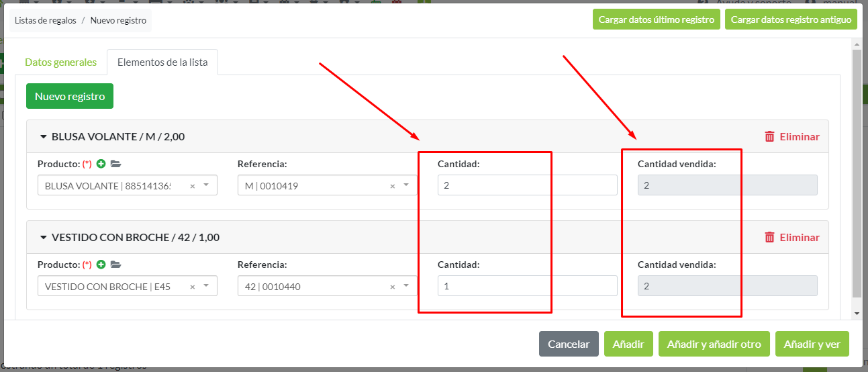This screenshot has height=372, width=868.
Task: Click the green plus icon for BLUSA VOLANTE product
Action: tap(101, 164)
